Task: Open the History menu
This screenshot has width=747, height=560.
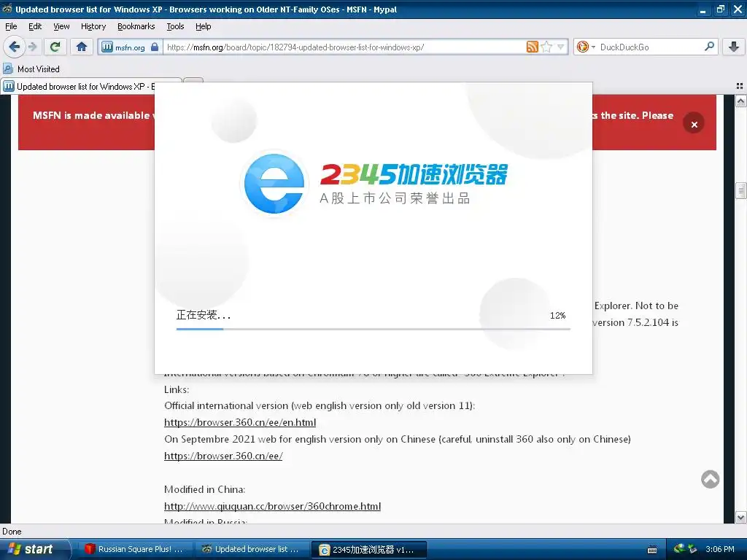Action: 93,26
